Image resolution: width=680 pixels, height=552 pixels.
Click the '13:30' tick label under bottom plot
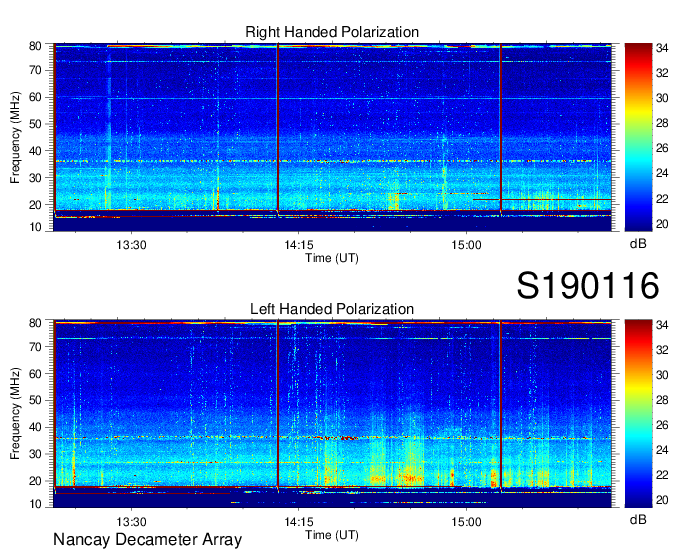[x=131, y=522]
